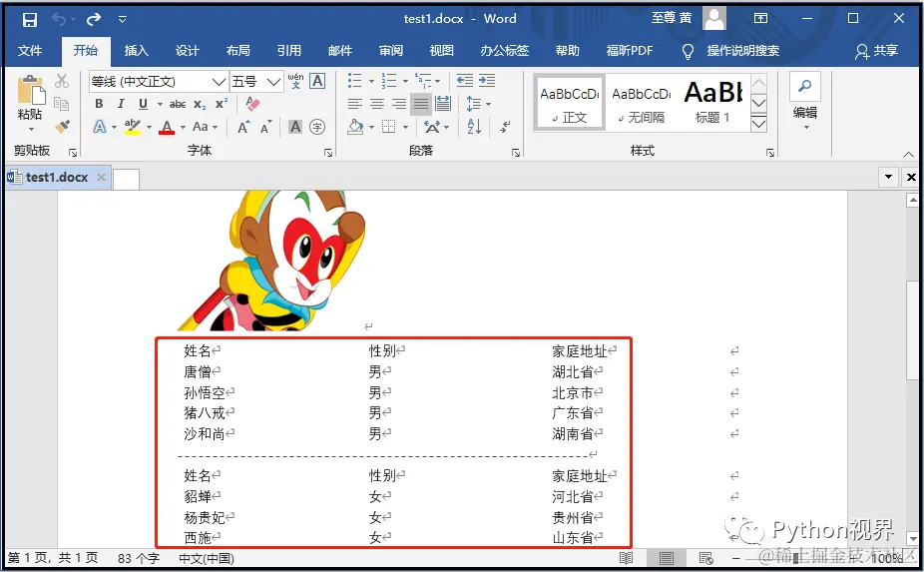The image size is (924, 572).
Task: Click the Character Border A icon
Action: (x=317, y=81)
